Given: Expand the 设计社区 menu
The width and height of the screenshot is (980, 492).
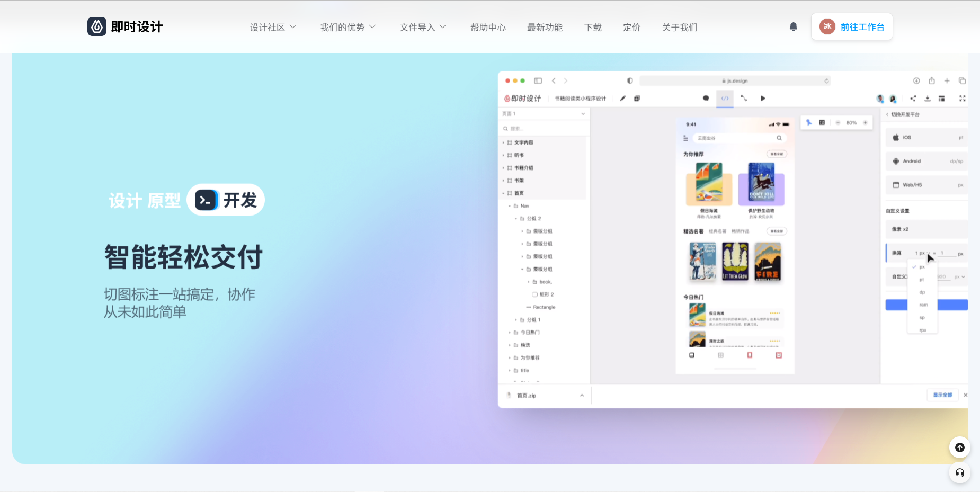Looking at the screenshot, I should (273, 27).
